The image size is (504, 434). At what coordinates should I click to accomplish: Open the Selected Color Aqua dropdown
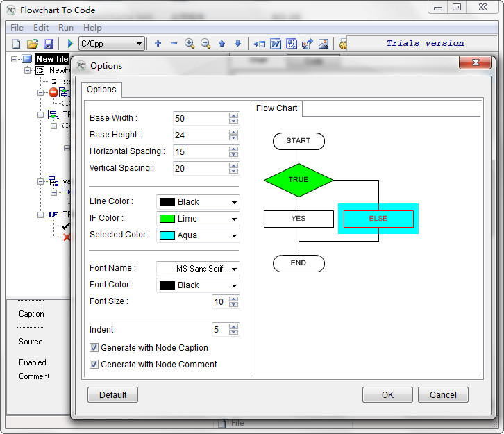234,235
